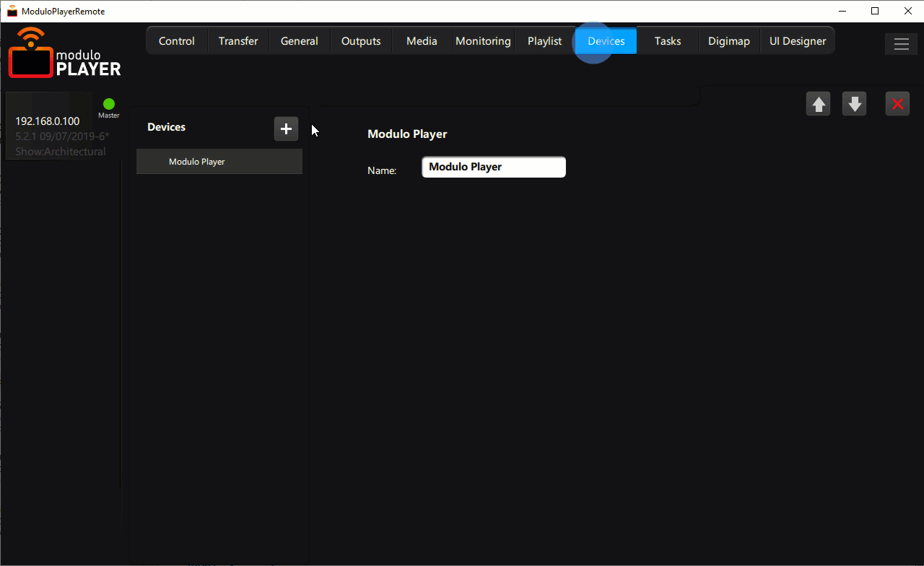
Task: Click the Name input field
Action: 494,167
